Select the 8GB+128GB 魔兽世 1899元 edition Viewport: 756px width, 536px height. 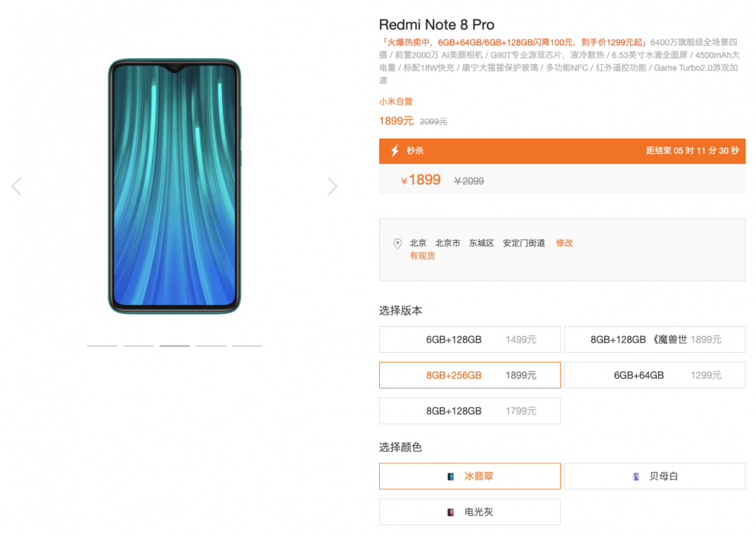[x=655, y=339]
